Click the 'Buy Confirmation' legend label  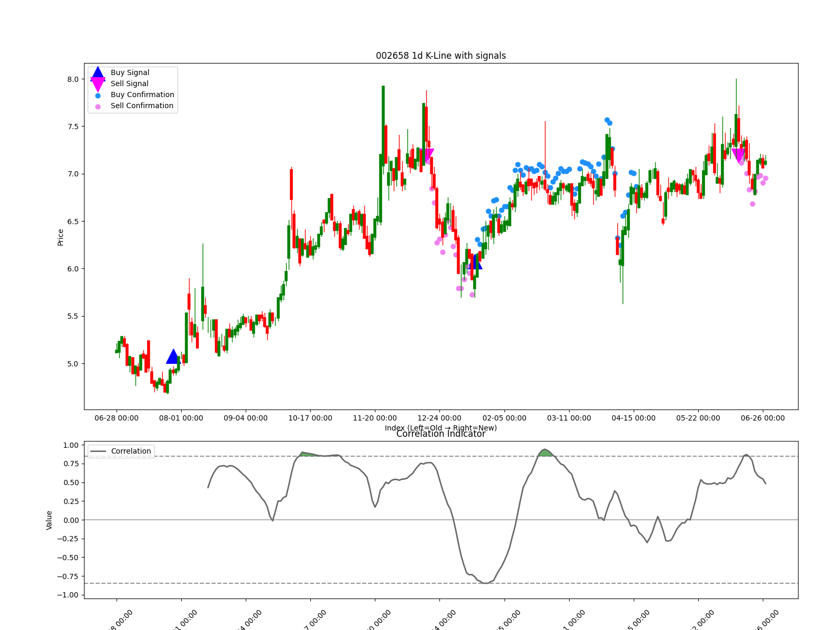click(x=142, y=94)
